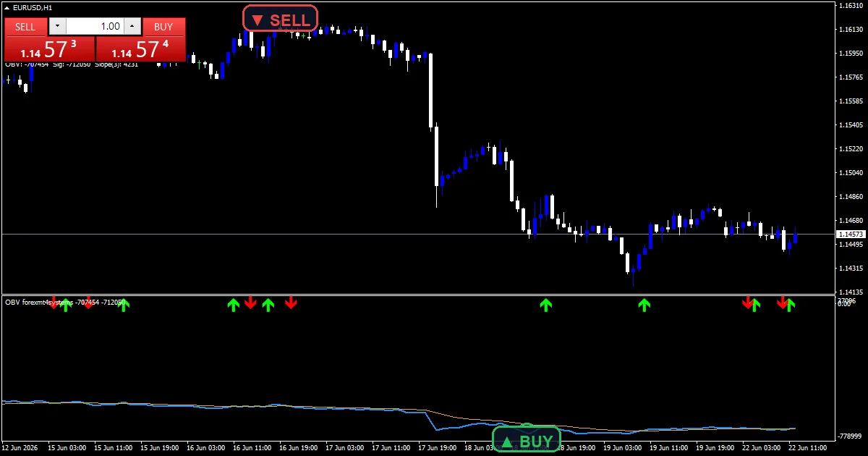Click the 17 Jun 03:00 time axis label
Viewport: 868px width, 456px height.
pos(344,448)
